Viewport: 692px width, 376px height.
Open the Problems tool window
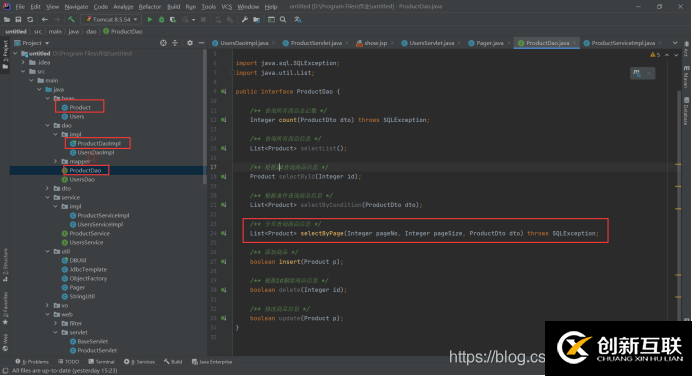pos(32,362)
